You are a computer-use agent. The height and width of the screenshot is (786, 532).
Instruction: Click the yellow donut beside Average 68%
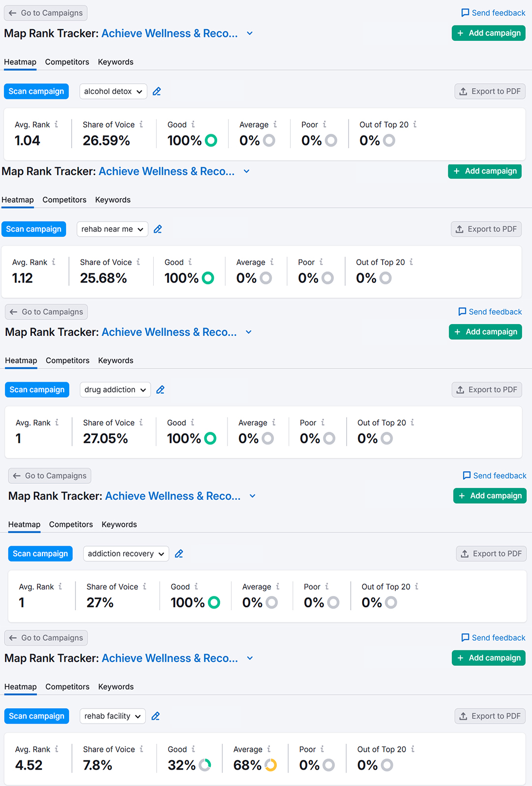point(270,765)
